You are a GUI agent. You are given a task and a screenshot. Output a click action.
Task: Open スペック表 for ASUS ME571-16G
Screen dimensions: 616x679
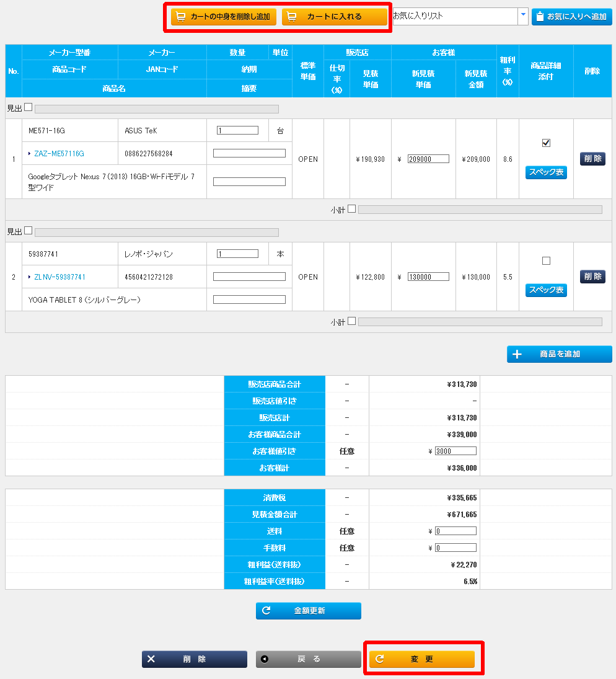tap(546, 172)
